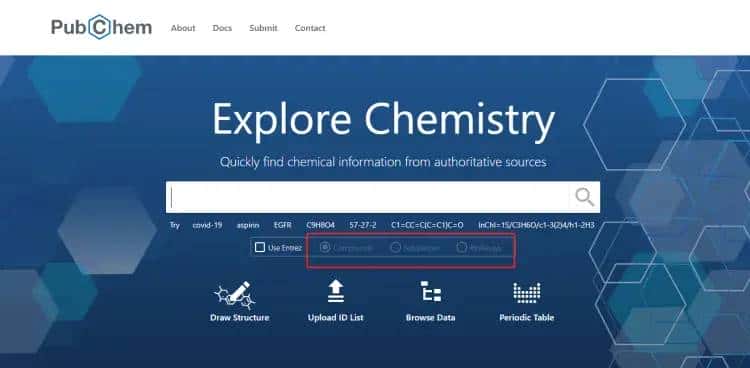
Task: Open the Contact menu item
Action: coord(310,28)
